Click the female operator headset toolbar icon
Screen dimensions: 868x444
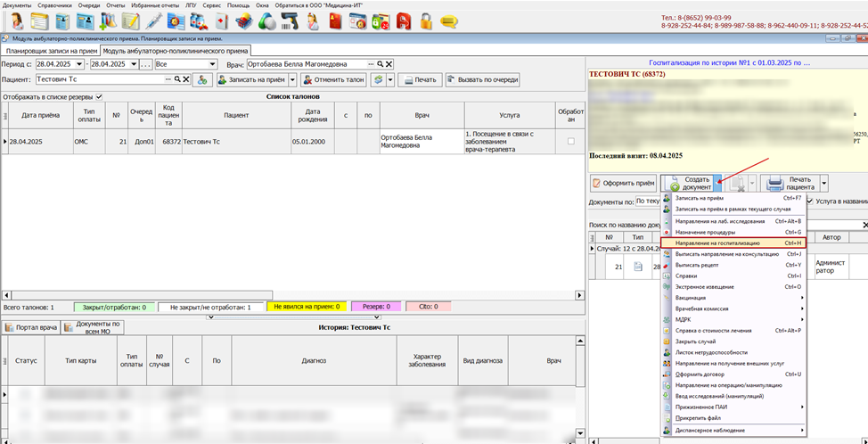pos(17,21)
